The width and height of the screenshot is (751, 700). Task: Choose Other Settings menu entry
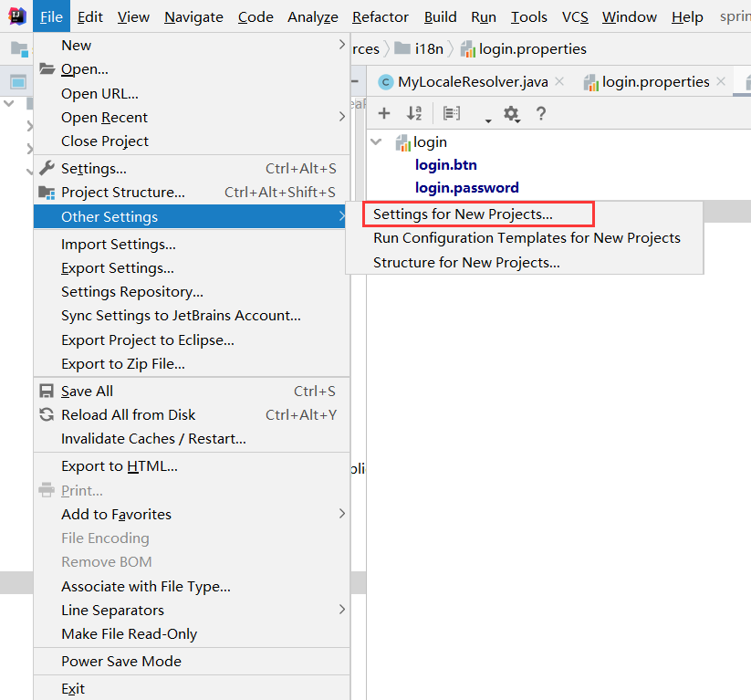coord(192,216)
